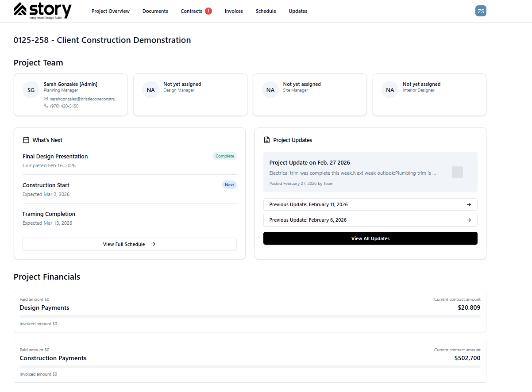The image size is (532, 392).
Task: Click the project title 0125-258 heading
Action: point(102,40)
